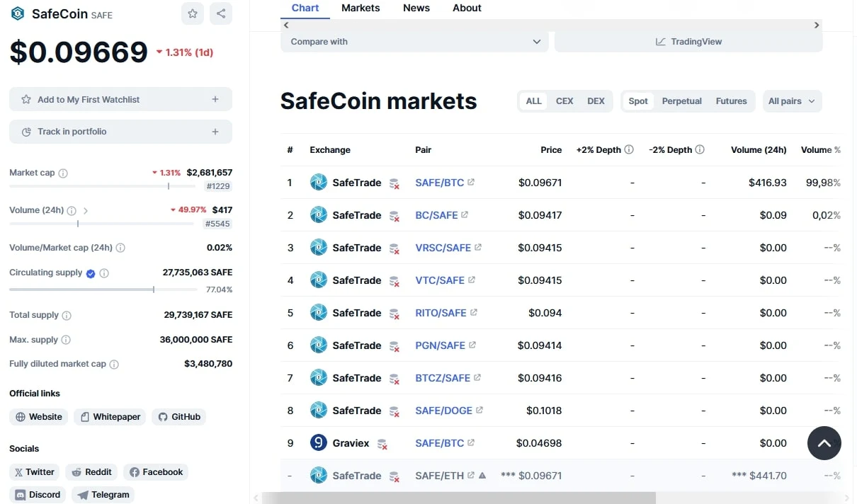
Task: Click the Volume (24h) info icon
Action: tap(72, 211)
